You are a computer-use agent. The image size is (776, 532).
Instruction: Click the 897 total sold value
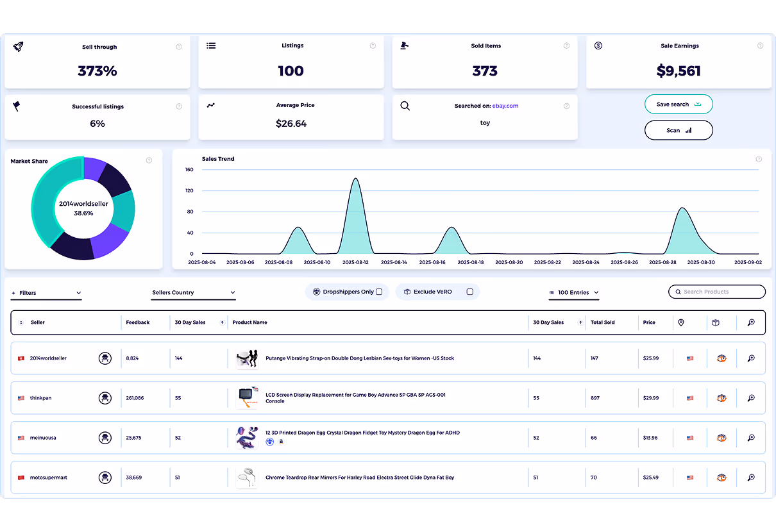click(595, 398)
